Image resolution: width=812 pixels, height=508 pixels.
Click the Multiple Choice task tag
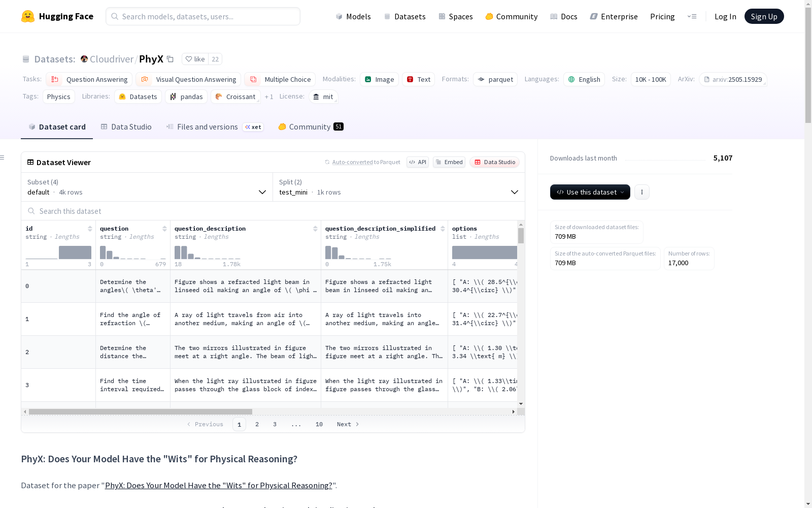(x=280, y=79)
